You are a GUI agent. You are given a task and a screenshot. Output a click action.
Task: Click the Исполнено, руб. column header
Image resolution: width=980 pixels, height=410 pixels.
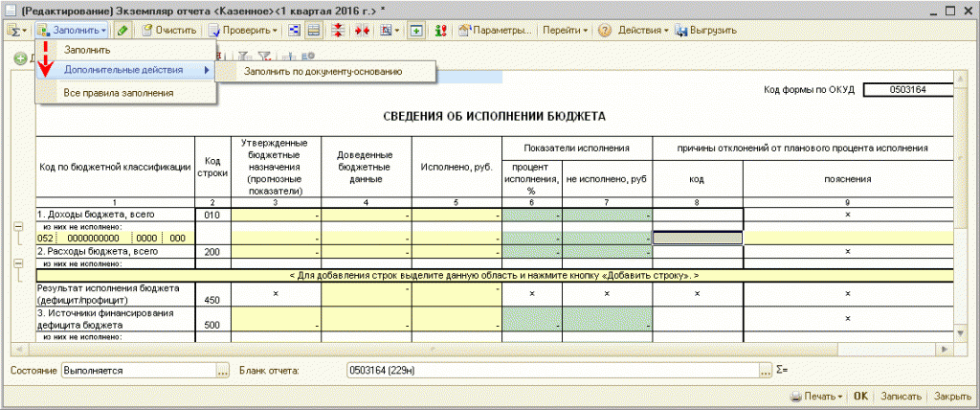pyautogui.click(x=457, y=167)
